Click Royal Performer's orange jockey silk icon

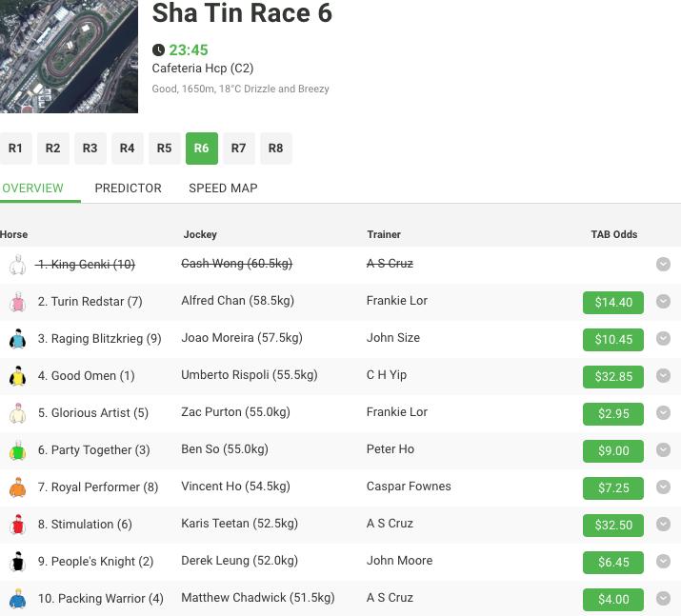tap(16, 488)
